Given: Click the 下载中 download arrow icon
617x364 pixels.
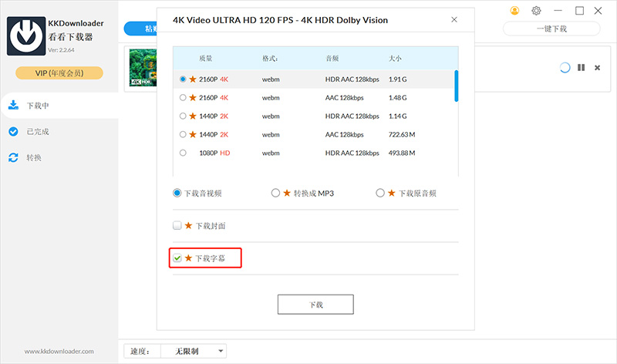Looking at the screenshot, I should [x=13, y=105].
